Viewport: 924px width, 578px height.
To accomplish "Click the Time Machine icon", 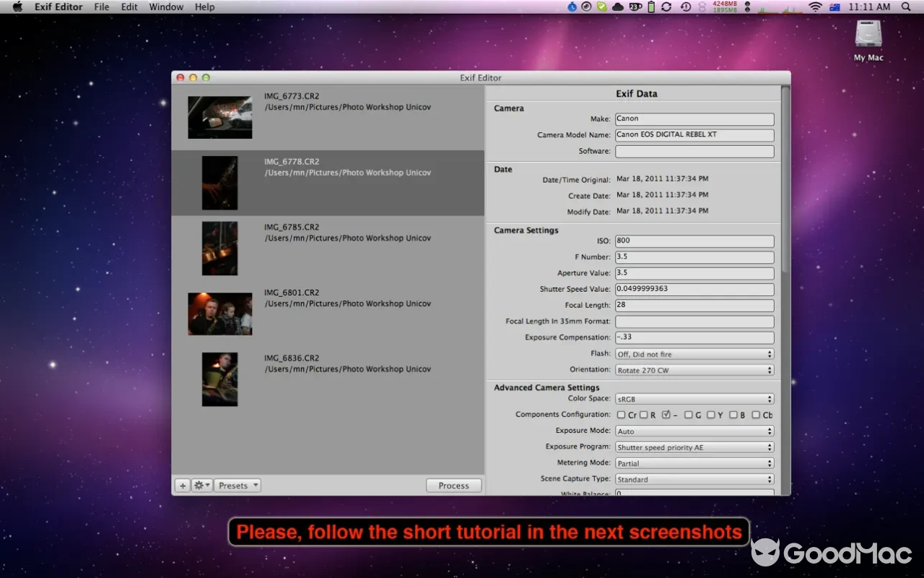I will [685, 7].
